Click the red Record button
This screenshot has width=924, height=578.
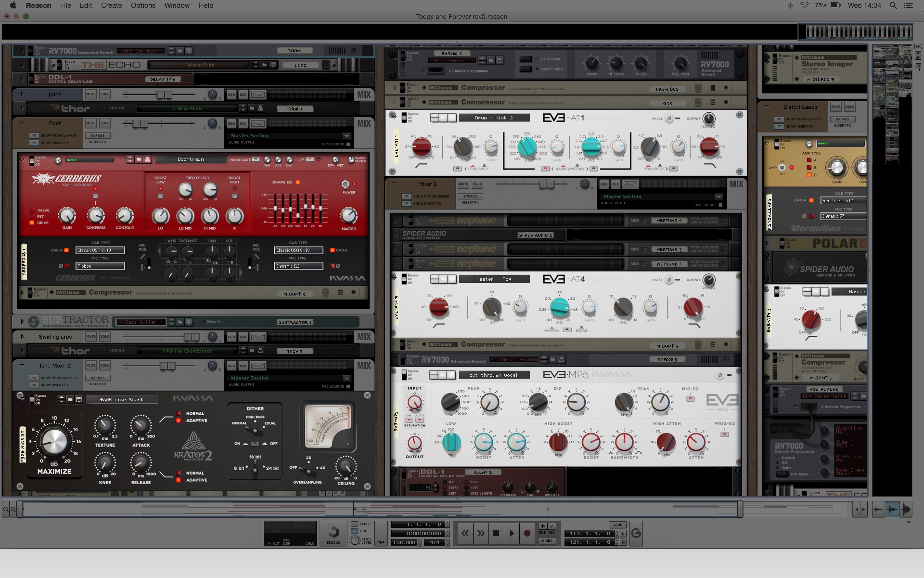[527, 533]
